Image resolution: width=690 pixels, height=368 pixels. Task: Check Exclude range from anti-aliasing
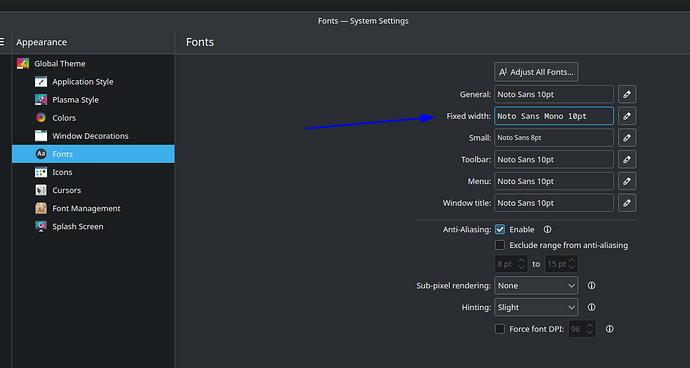(x=500, y=245)
